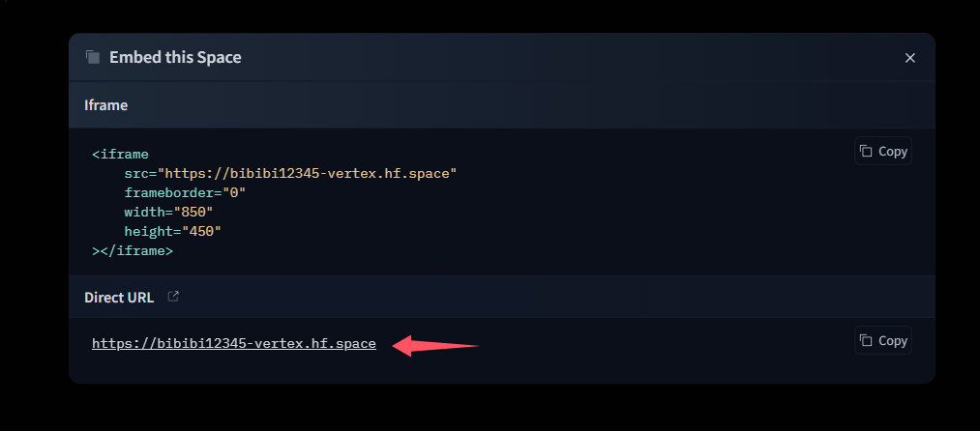Click the width="850" line in the code

(x=168, y=212)
